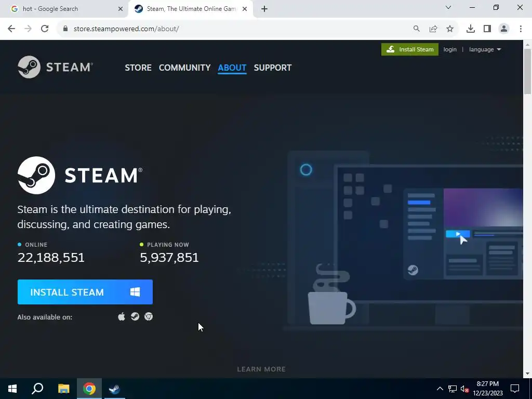The image size is (532, 399).
Task: Bookmark this page with the star icon
Action: 450,29
